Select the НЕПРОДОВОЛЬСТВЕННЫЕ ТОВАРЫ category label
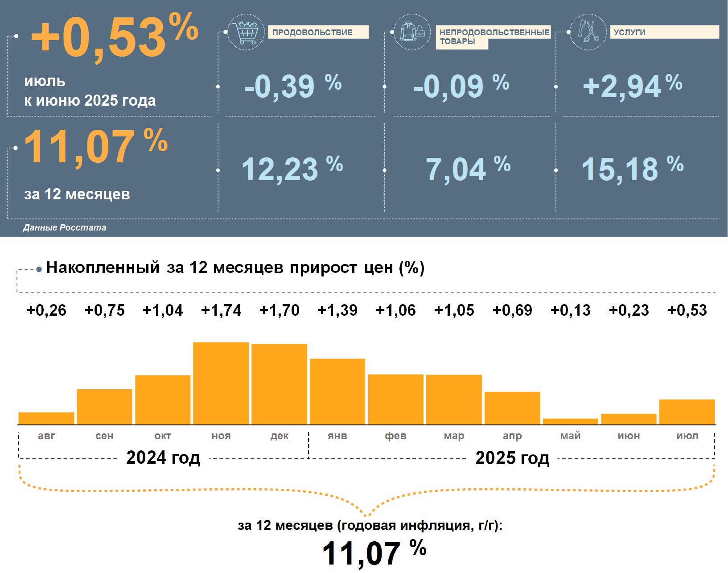 point(494,37)
